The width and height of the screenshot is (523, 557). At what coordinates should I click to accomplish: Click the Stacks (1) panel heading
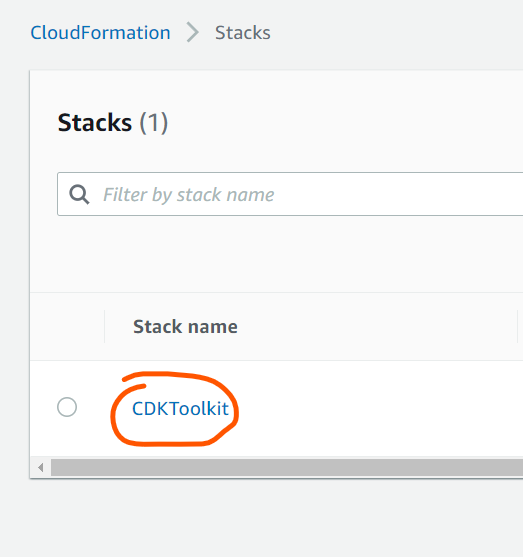(x=113, y=123)
